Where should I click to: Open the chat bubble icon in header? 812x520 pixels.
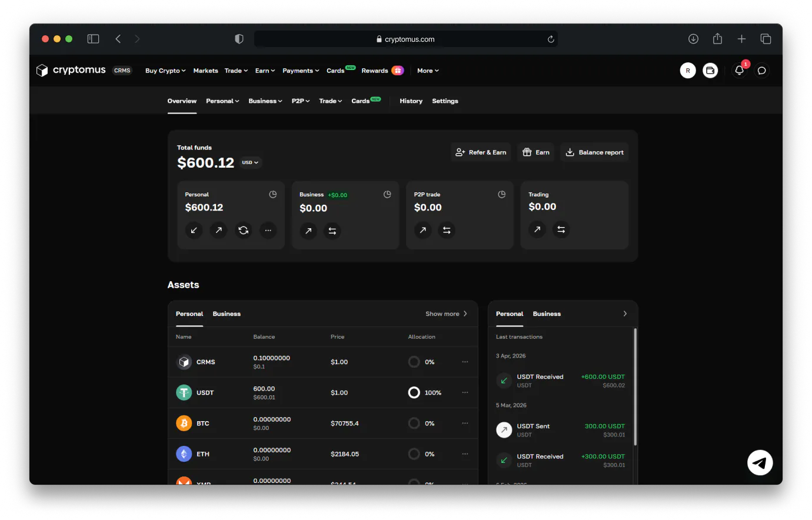coord(761,71)
